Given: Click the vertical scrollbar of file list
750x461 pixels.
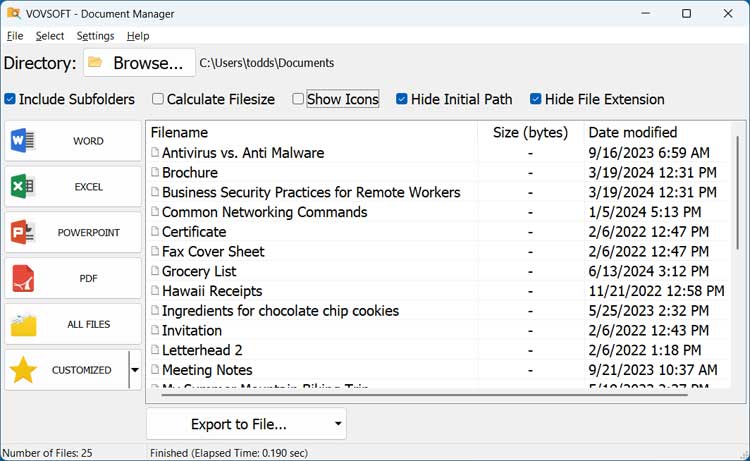Looking at the screenshot, I should coord(738,191).
